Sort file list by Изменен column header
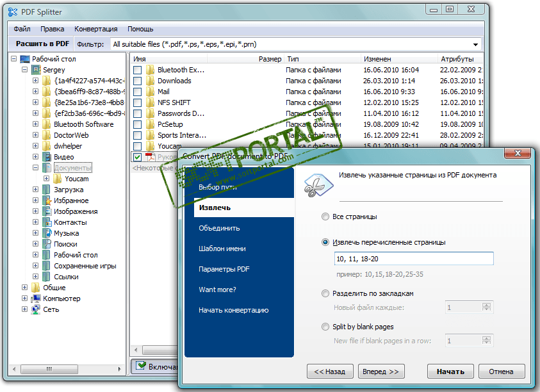 tap(399, 59)
